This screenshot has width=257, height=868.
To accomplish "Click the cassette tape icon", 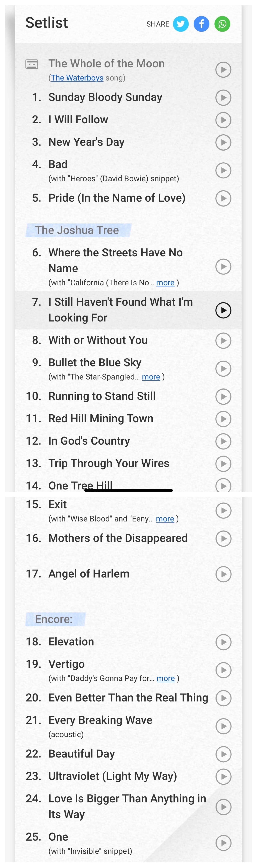I will point(32,64).
